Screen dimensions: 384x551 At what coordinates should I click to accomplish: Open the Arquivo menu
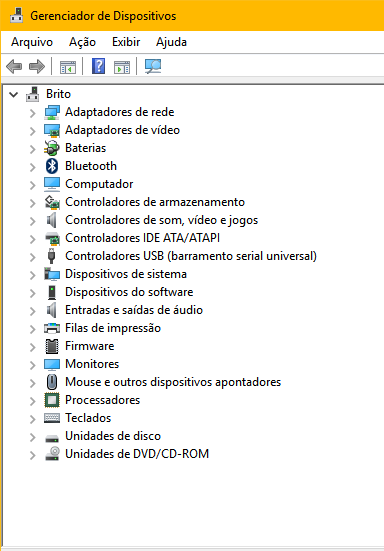click(x=32, y=42)
